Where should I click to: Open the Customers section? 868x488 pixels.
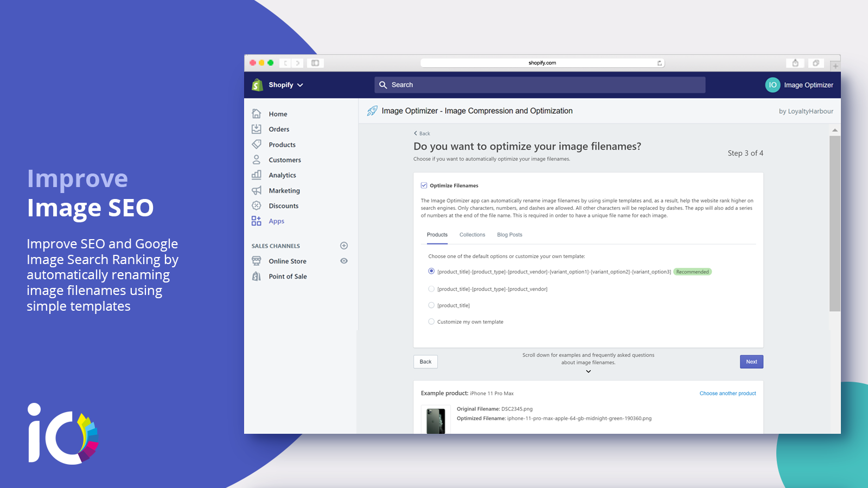click(x=285, y=160)
